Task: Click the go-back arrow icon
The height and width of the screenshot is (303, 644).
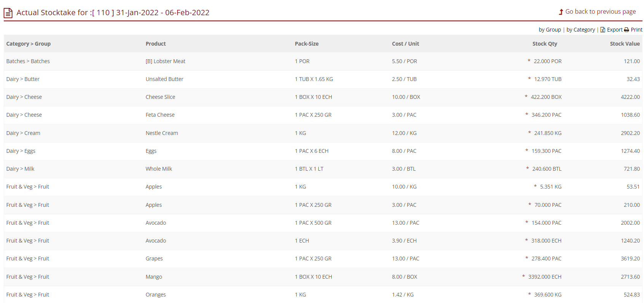Action: click(561, 12)
